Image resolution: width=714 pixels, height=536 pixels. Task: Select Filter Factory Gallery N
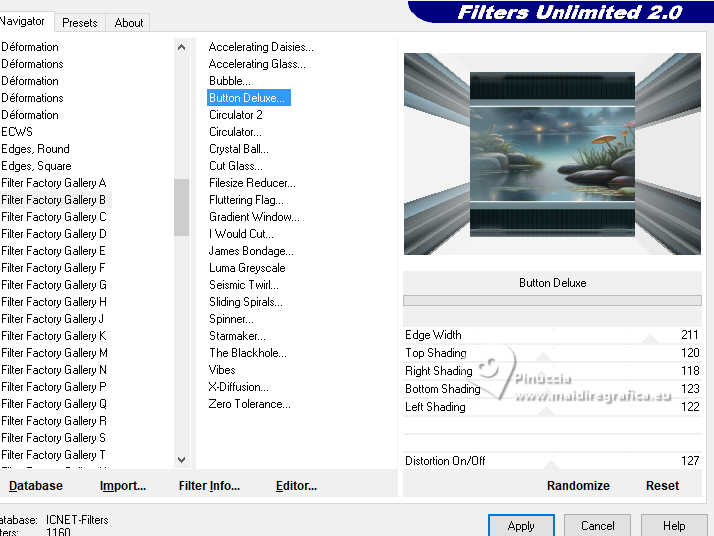[x=54, y=370]
